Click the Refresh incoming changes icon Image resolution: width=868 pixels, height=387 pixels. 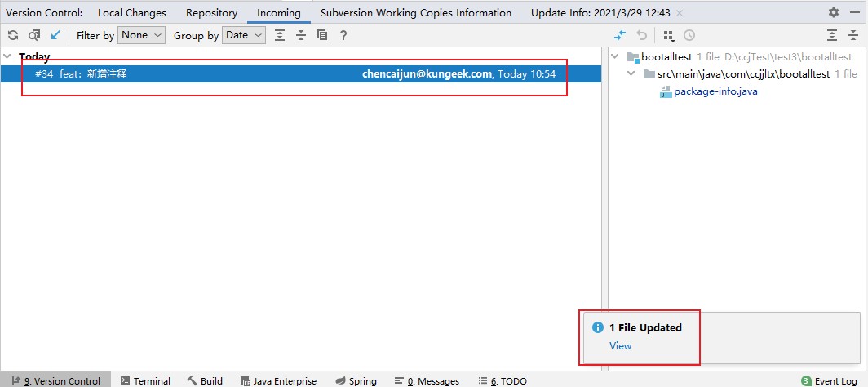[13, 35]
